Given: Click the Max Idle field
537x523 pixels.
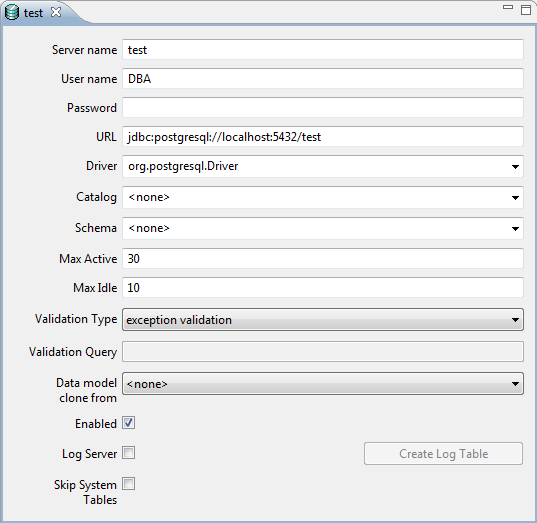Looking at the screenshot, I should click(x=323, y=287).
